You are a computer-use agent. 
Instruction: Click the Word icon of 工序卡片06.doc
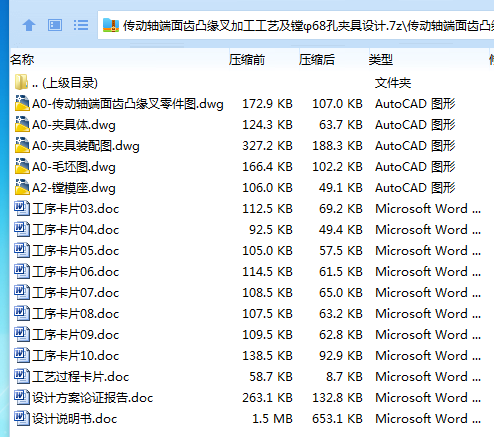pos(22,271)
